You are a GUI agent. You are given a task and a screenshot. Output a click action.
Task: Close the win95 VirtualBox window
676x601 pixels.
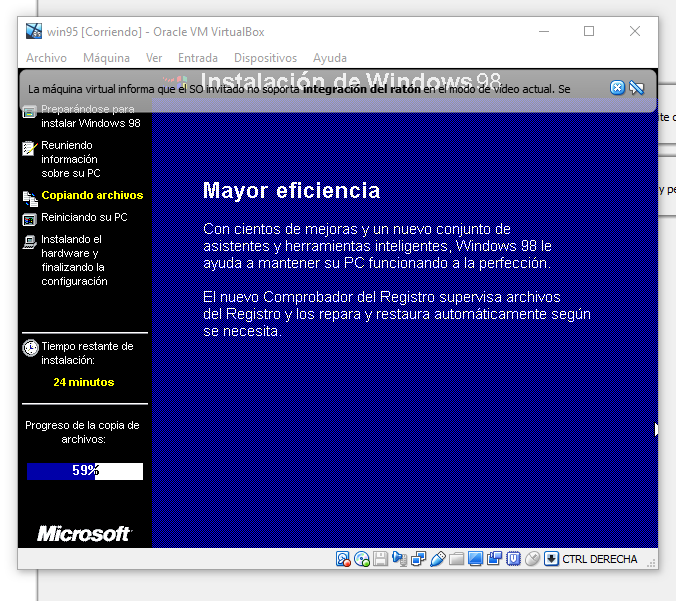(x=635, y=31)
